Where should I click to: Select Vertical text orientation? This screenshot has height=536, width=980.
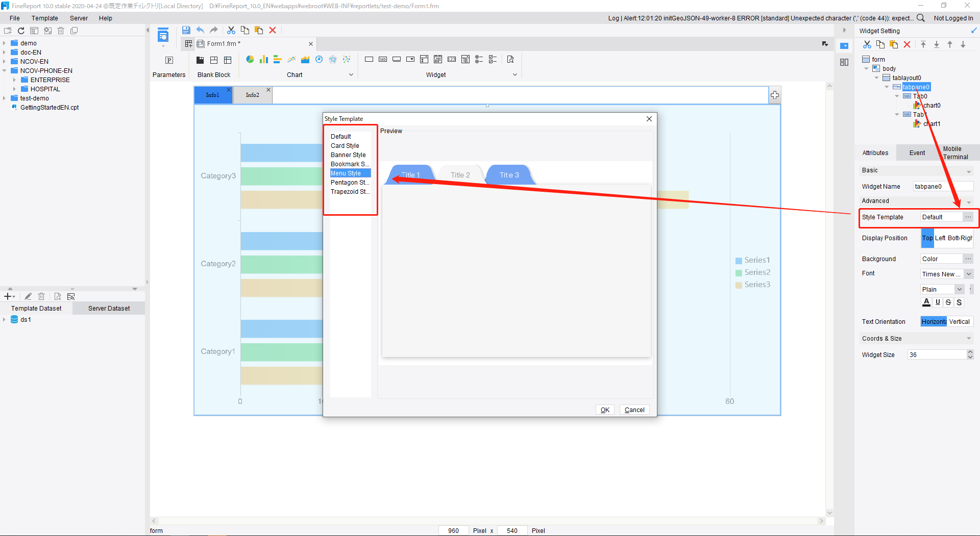(960, 322)
